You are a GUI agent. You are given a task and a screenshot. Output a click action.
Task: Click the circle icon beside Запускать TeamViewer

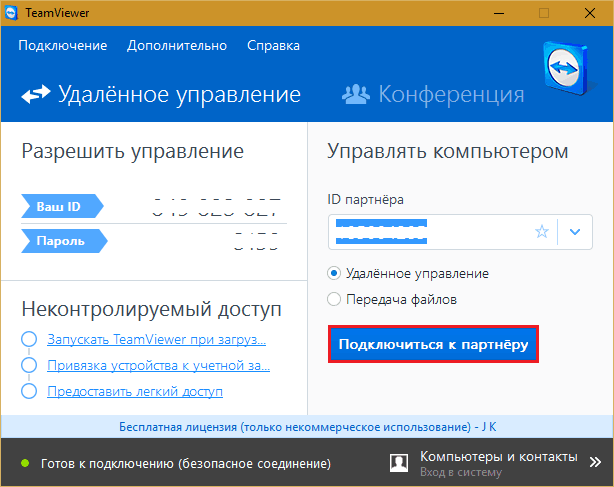(x=29, y=339)
